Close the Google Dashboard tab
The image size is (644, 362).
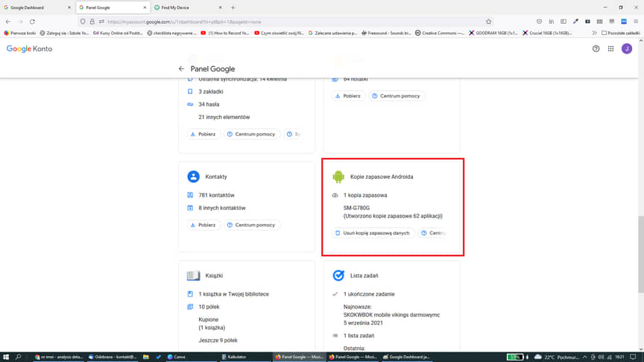(x=69, y=7)
